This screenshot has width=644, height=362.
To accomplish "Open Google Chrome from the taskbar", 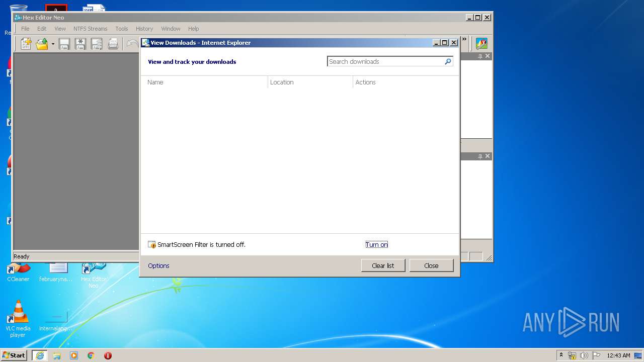I will click(91, 355).
